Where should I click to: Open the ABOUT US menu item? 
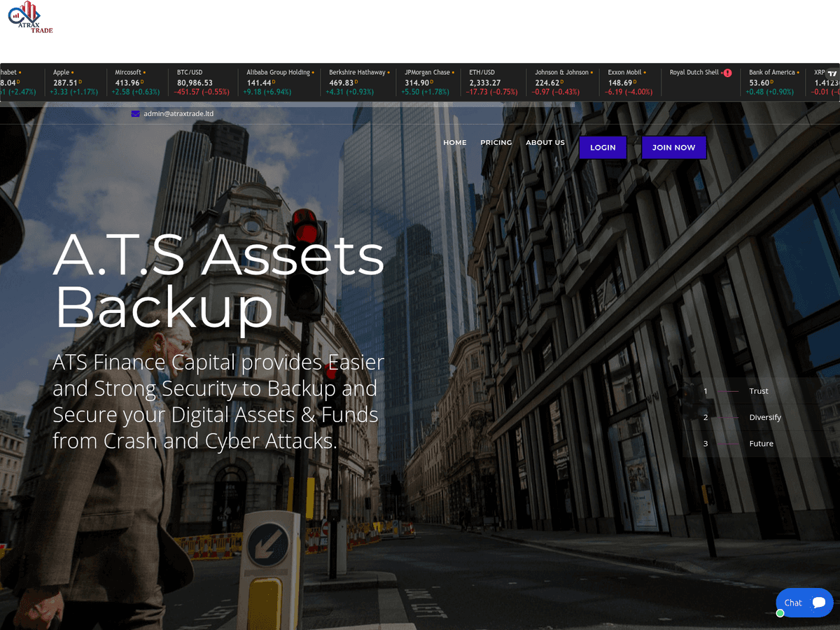[545, 143]
